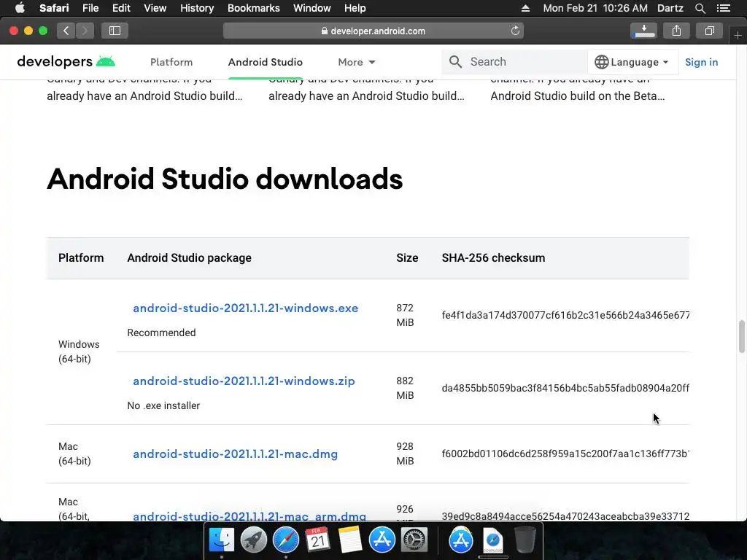Open Notes from the Dock

[350, 540]
